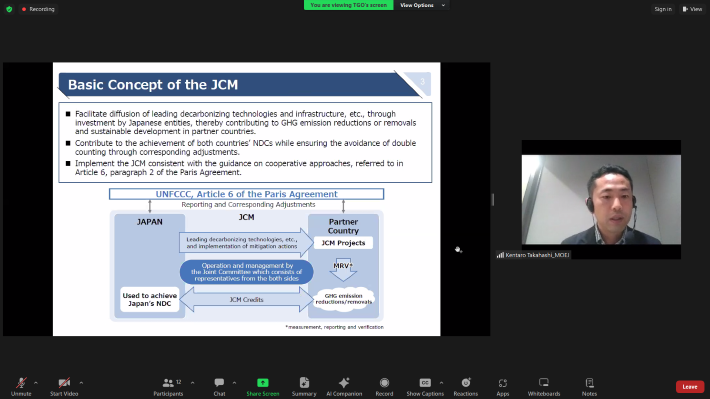Click the green Share Screen icon
The image size is (710, 399).
[x=263, y=383]
